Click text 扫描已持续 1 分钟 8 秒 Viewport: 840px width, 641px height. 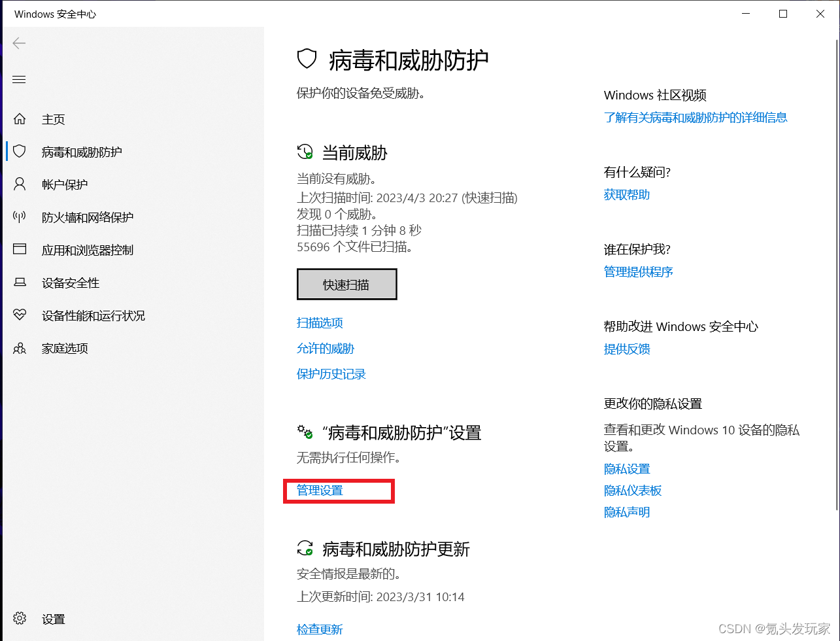[359, 231]
